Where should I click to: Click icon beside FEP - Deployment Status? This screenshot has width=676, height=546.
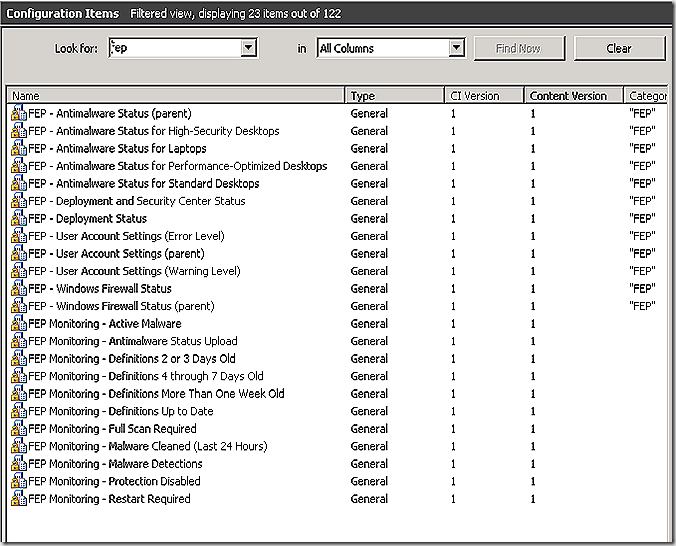tap(19, 219)
